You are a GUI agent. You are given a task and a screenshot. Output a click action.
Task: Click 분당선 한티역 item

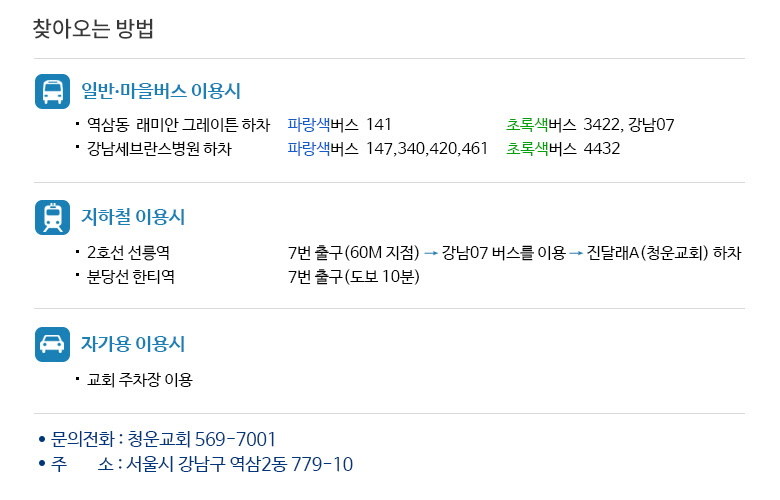[131, 277]
